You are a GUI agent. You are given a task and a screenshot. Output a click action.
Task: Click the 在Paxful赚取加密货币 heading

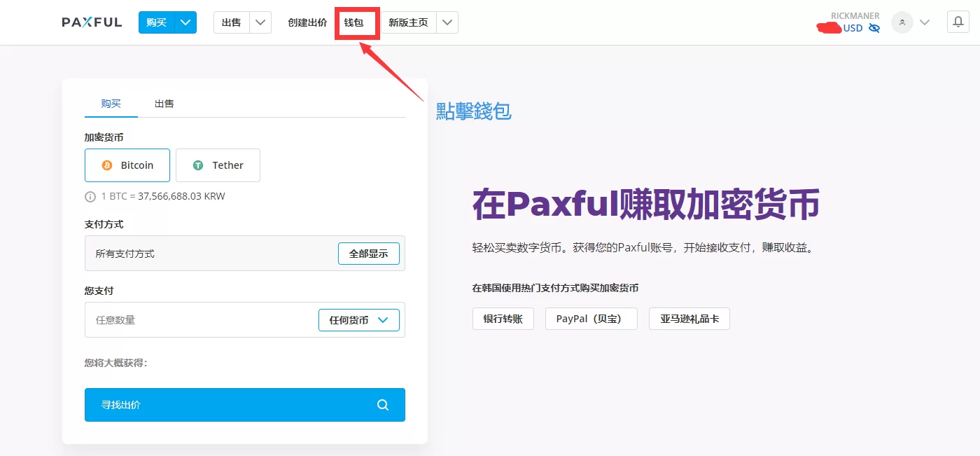tap(646, 205)
